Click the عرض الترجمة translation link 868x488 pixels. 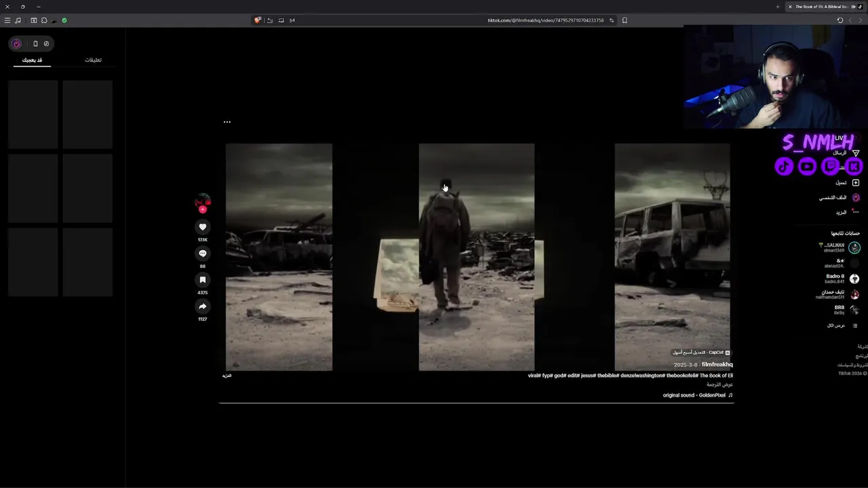pyautogui.click(x=719, y=385)
